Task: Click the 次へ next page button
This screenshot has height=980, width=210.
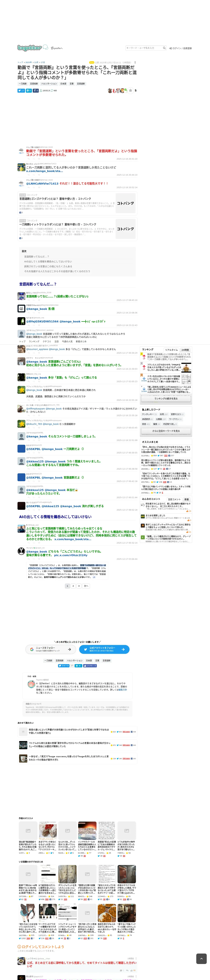Action: pyautogui.click(x=86, y=586)
